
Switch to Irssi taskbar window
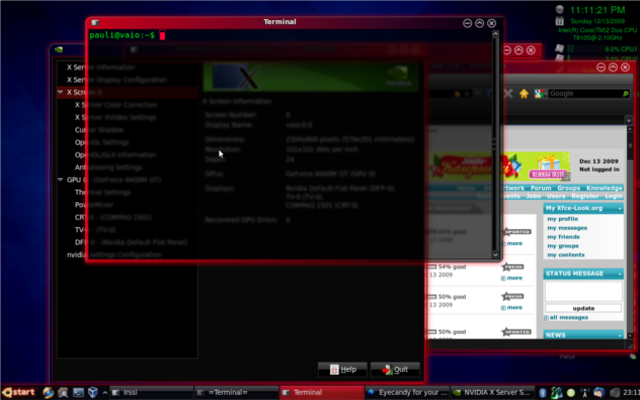(x=151, y=393)
